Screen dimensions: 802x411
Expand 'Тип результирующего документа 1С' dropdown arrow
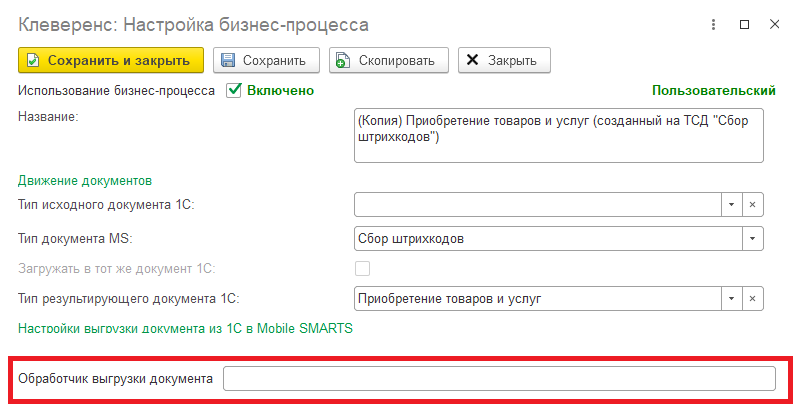tap(731, 299)
